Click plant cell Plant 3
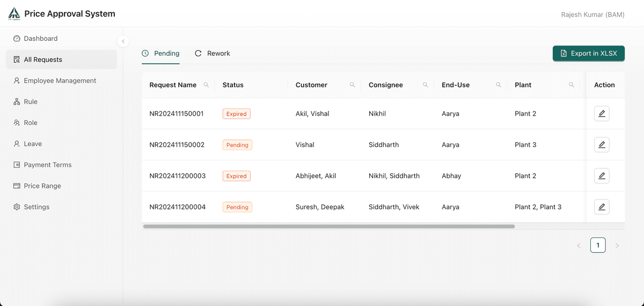The image size is (644, 306). coord(525,145)
